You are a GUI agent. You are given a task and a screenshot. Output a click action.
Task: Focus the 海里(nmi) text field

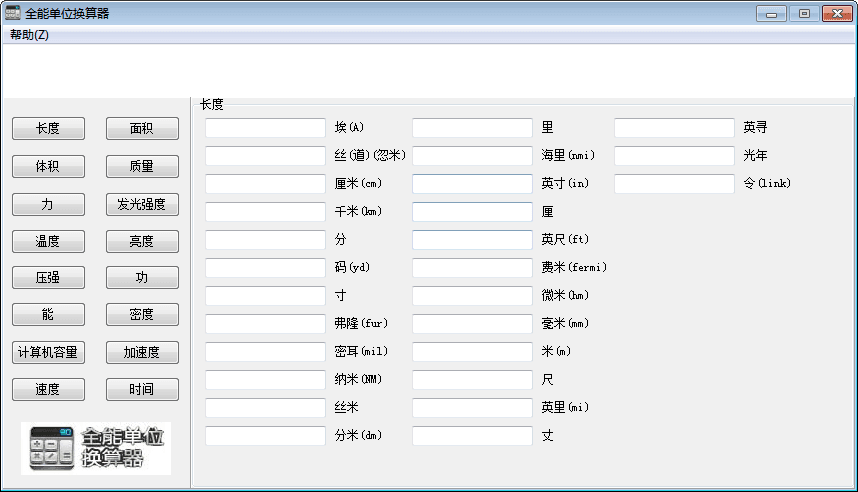(472, 156)
